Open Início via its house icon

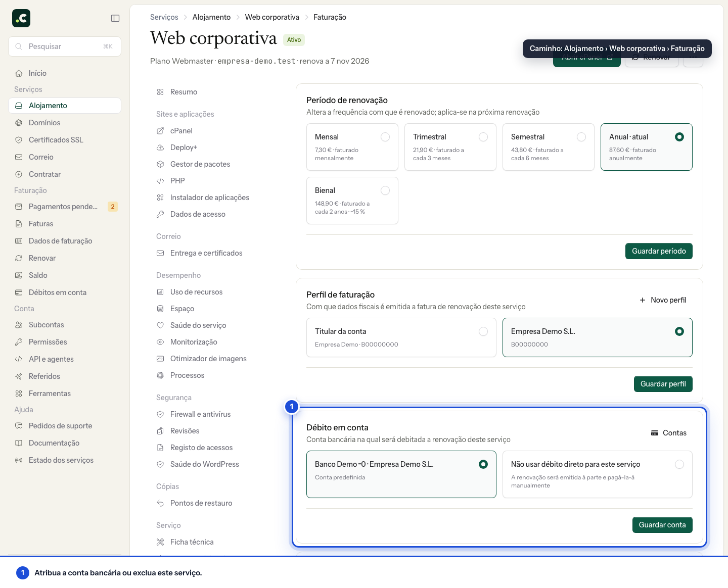tap(19, 73)
